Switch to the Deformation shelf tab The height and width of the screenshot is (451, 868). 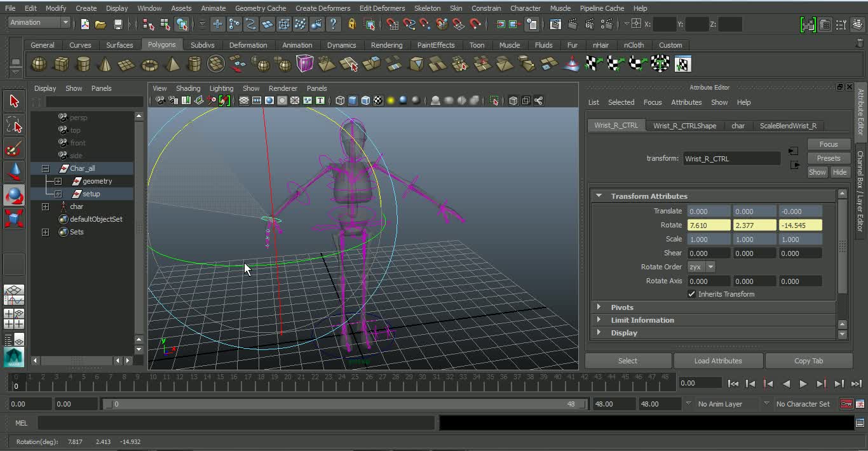[x=248, y=45]
